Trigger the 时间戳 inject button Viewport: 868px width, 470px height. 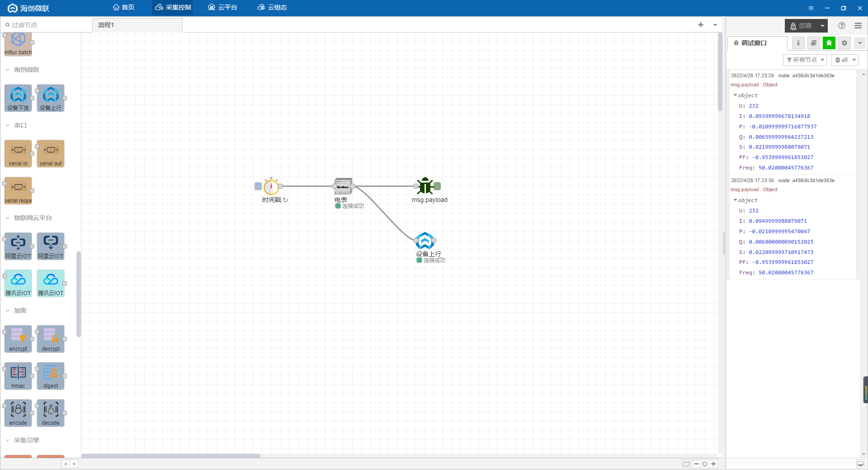(x=258, y=186)
